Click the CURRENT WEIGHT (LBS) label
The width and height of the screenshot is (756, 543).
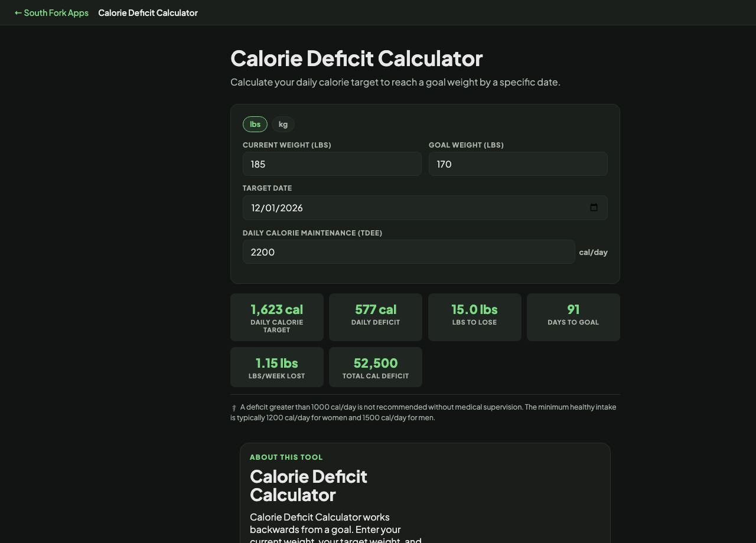[x=287, y=145]
